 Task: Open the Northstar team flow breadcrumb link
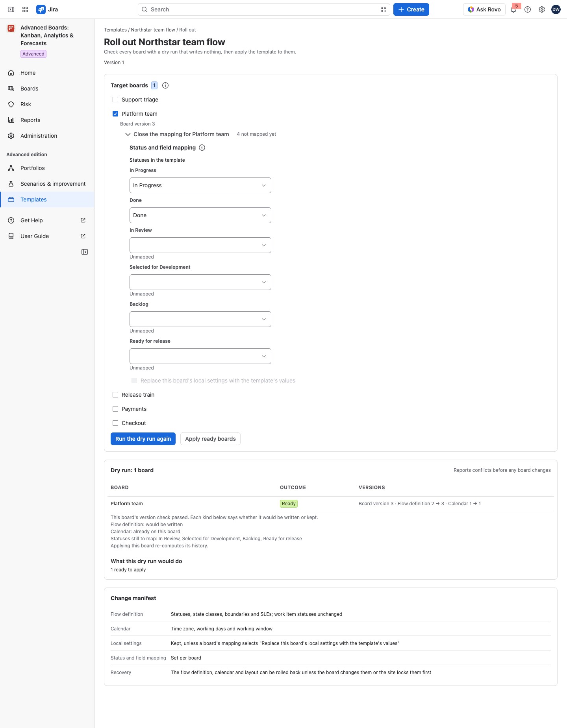[153, 30]
